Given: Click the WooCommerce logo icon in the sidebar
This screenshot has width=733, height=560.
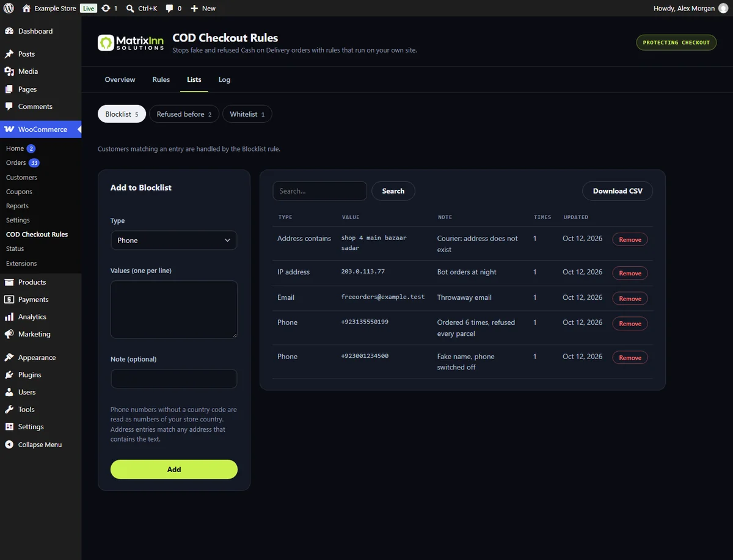Looking at the screenshot, I should pos(9,129).
